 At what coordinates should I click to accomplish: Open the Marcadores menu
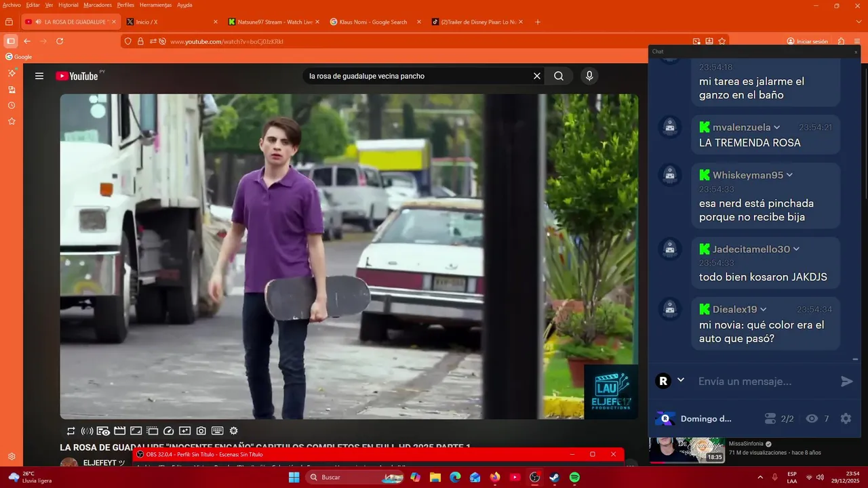click(x=98, y=5)
